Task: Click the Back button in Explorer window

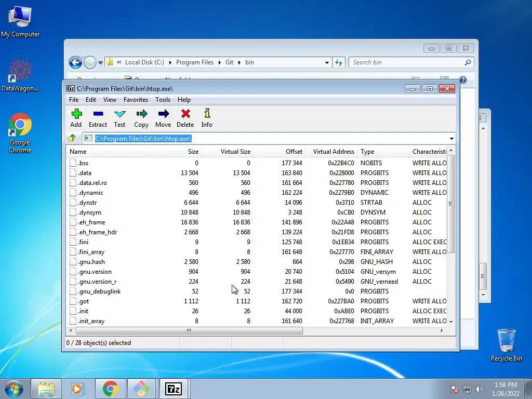Action: [75, 62]
